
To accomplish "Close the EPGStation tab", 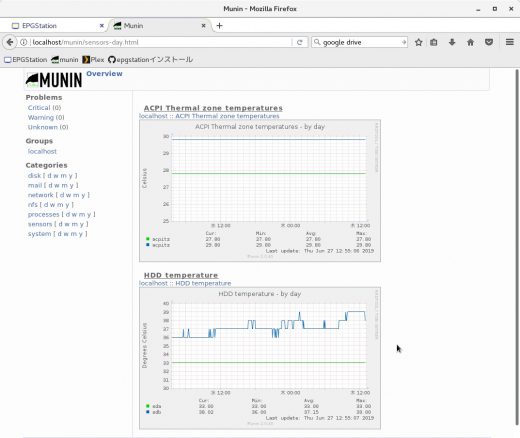I will coord(102,26).
